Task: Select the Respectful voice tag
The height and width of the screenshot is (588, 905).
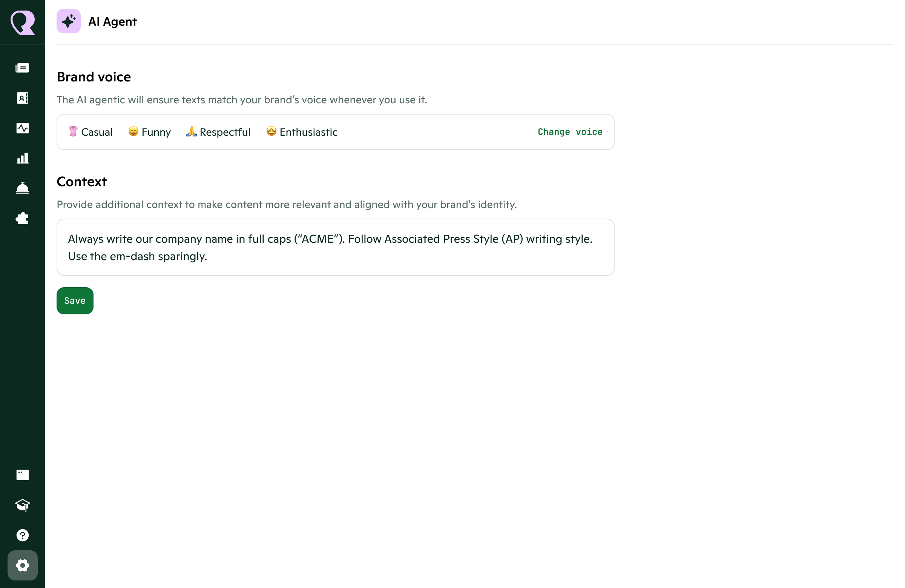Action: 218,132
